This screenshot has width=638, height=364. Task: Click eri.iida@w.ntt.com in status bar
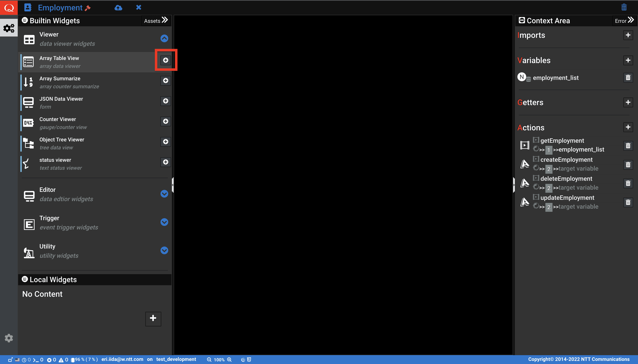122,359
